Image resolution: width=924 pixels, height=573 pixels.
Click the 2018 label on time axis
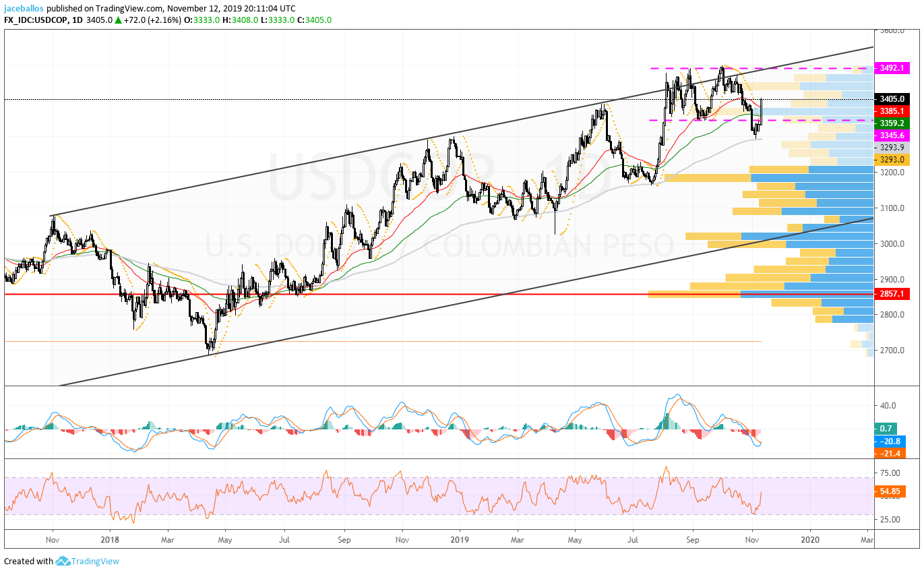tap(111, 540)
